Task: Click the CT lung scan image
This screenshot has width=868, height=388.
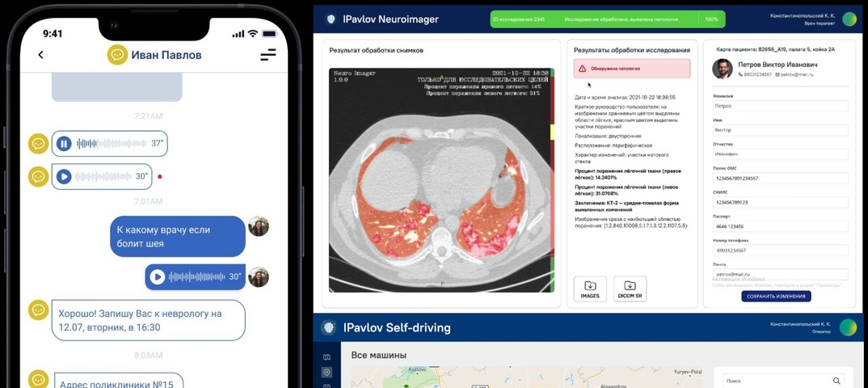Action: click(438, 180)
